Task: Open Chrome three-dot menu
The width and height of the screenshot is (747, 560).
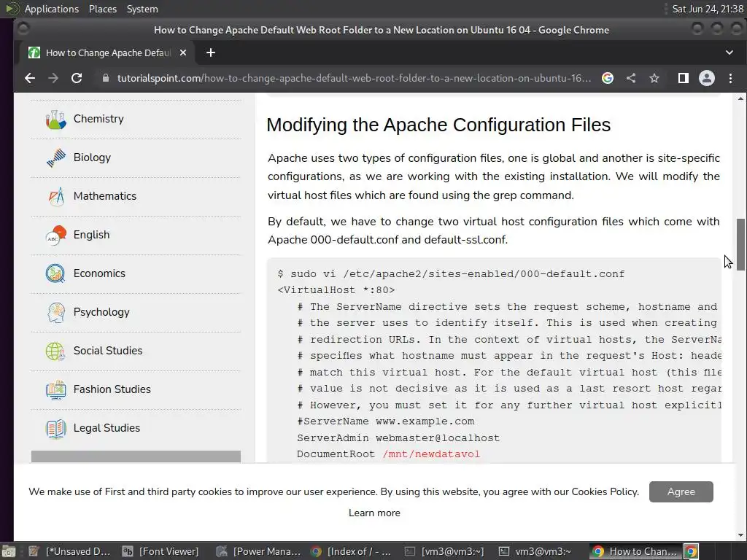Action: point(730,78)
